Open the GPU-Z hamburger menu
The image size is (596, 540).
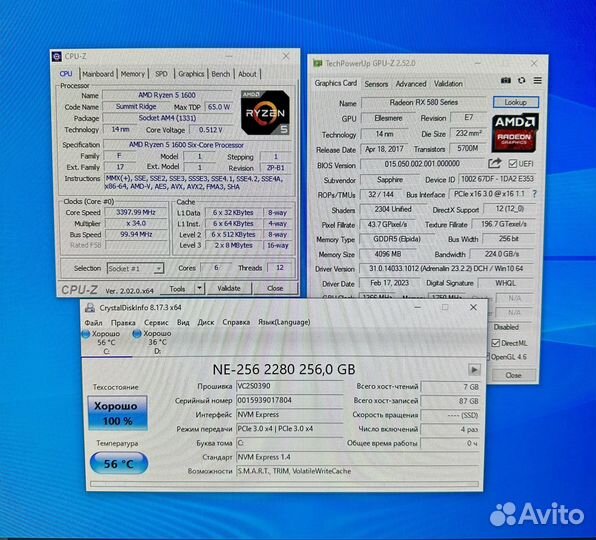click(537, 81)
